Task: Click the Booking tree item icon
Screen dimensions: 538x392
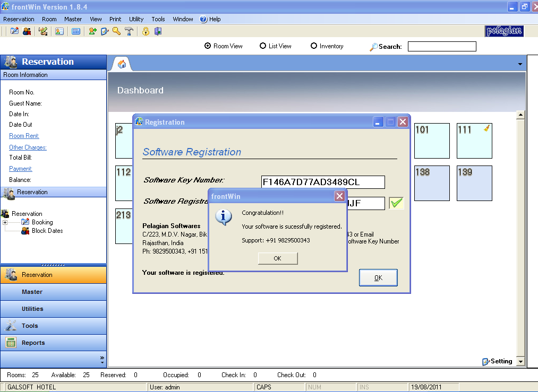Action: coord(25,222)
